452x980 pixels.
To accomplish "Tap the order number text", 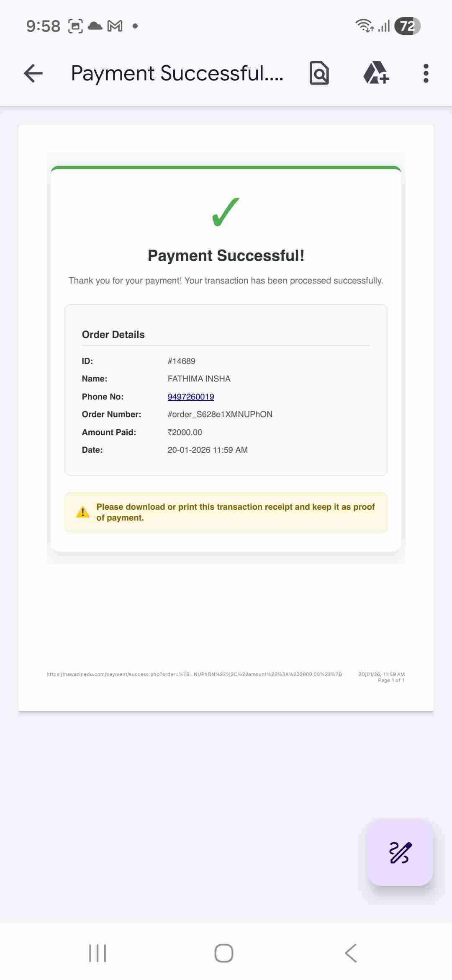I will 220,414.
